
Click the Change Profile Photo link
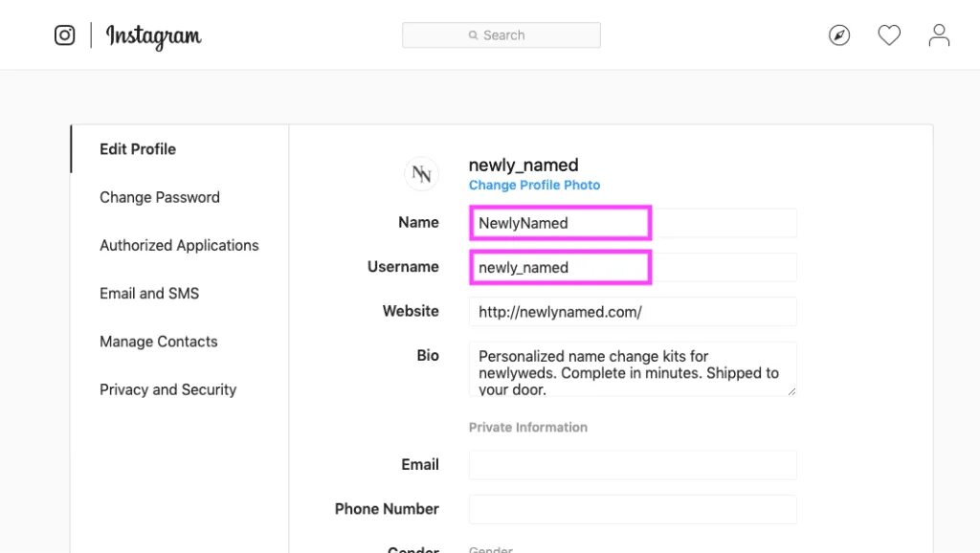pos(534,185)
